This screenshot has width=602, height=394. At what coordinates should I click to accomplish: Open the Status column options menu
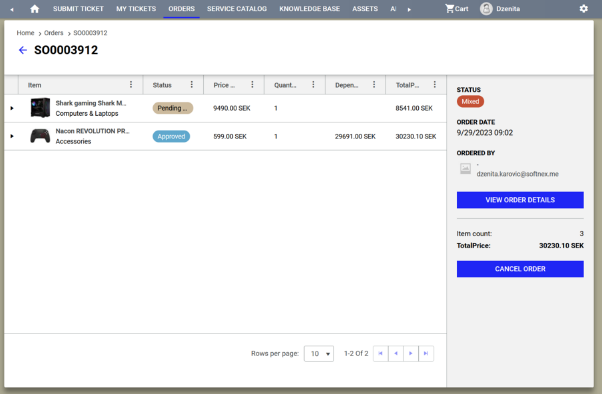tap(192, 84)
